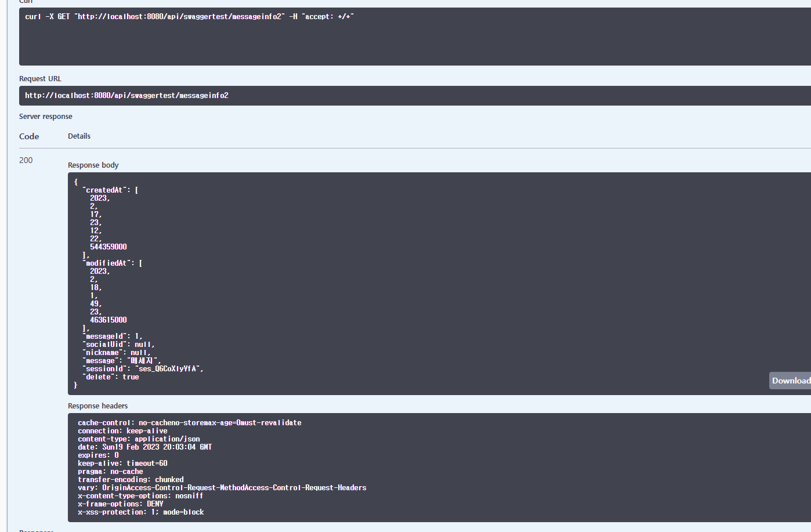Click the "message" line with Korean text
The image size is (811, 532).
[x=121, y=360]
